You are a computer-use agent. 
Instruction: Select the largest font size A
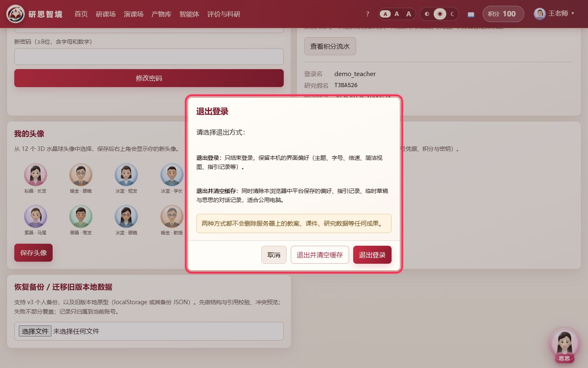point(408,14)
